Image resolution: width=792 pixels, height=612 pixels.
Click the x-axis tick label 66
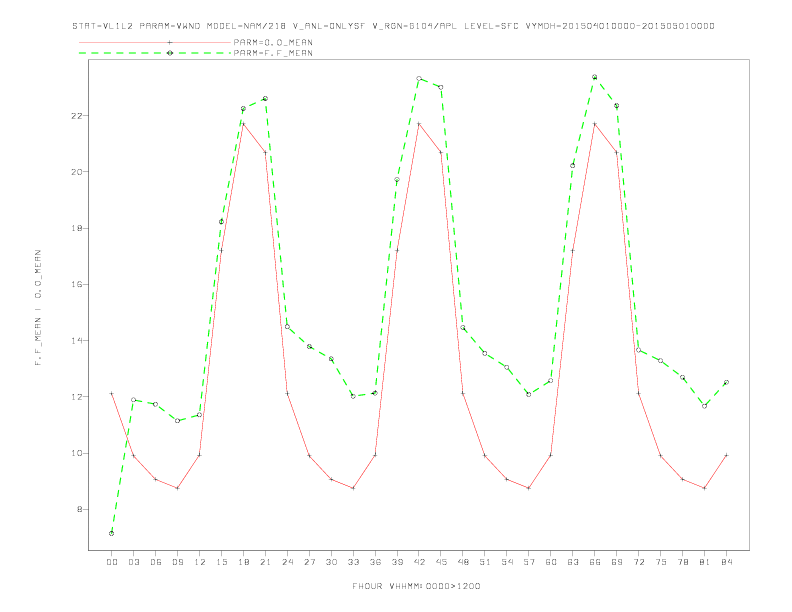click(595, 562)
